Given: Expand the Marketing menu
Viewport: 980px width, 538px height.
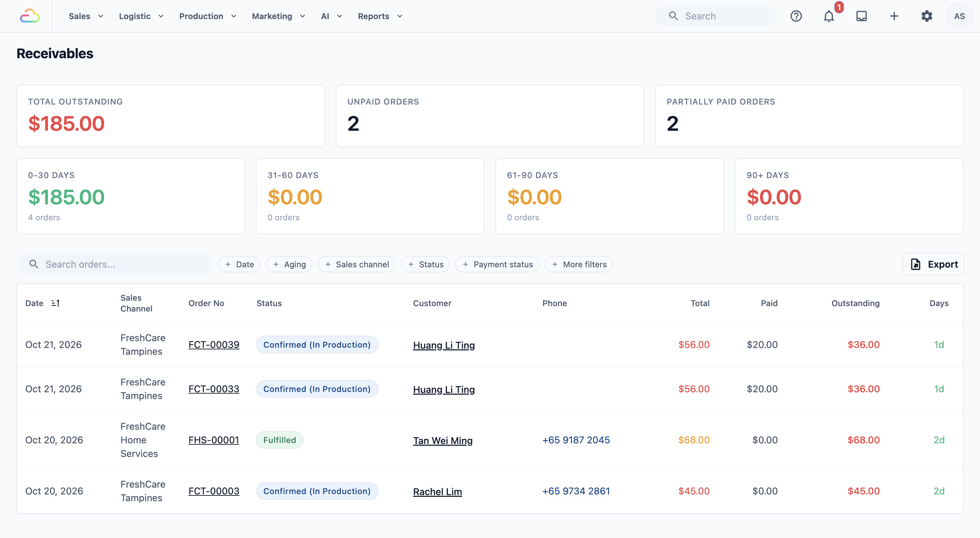Looking at the screenshot, I should [x=278, y=16].
